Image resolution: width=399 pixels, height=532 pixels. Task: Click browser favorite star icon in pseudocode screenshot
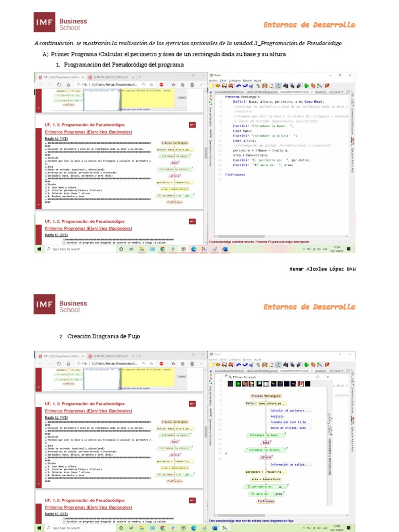[151, 85]
